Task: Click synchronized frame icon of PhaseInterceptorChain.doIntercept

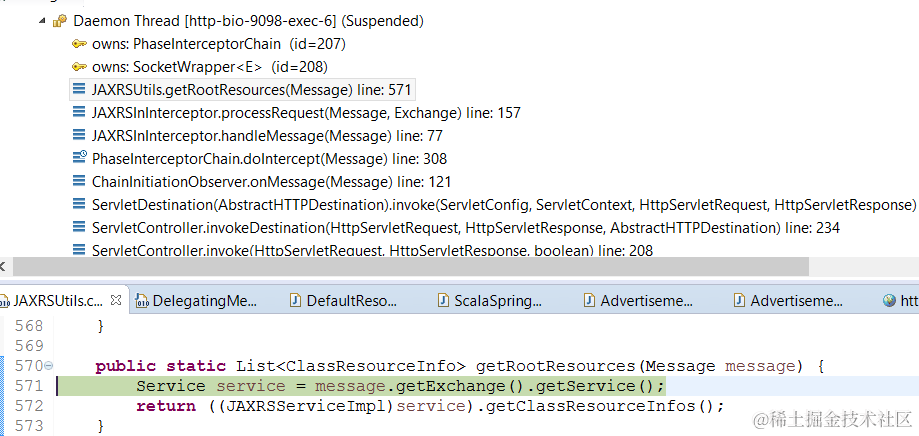Action: 79,158
